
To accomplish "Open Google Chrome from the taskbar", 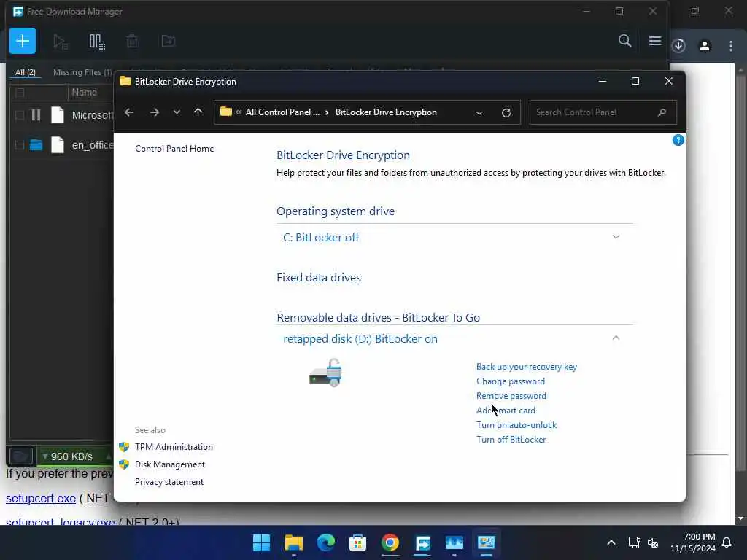I will click(390, 542).
